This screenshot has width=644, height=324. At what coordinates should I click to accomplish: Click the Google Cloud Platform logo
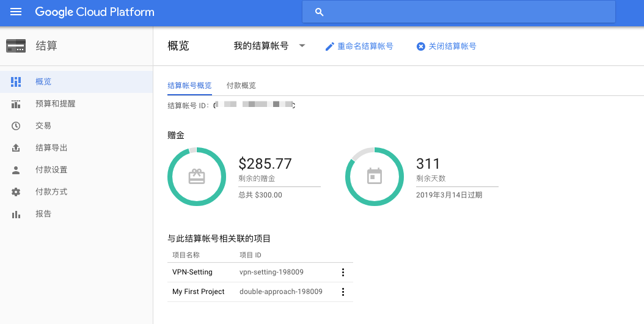(x=95, y=12)
